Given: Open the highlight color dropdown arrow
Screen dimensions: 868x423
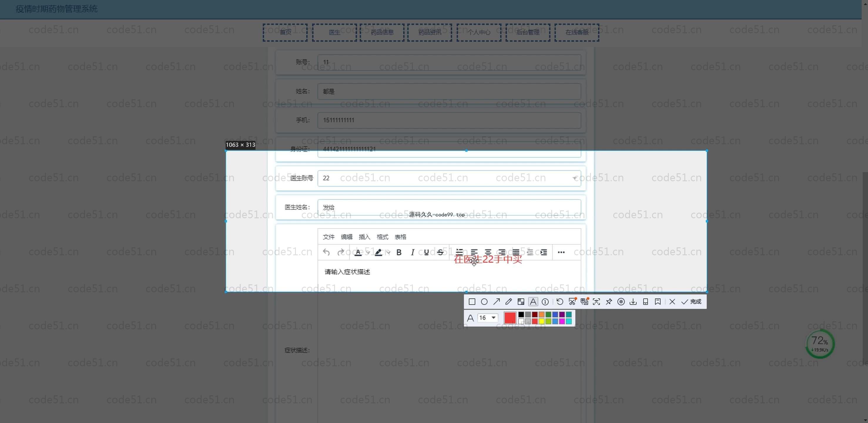Looking at the screenshot, I should [388, 252].
